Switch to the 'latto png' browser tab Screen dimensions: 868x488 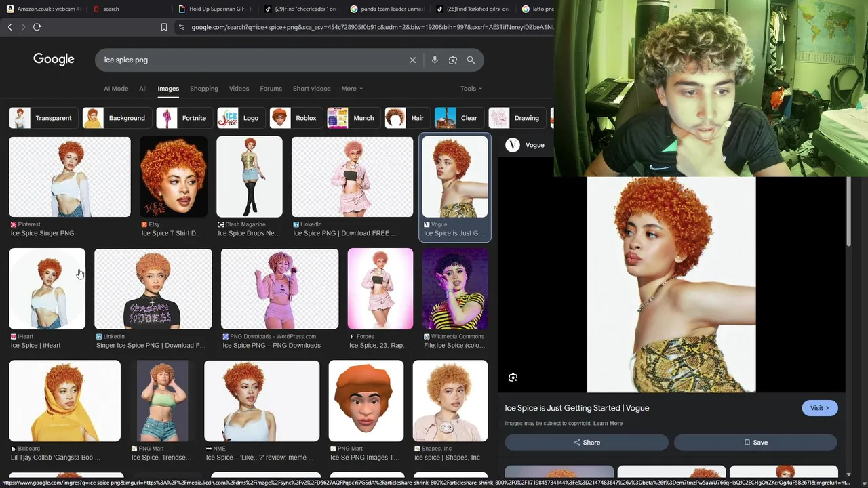pos(538,9)
